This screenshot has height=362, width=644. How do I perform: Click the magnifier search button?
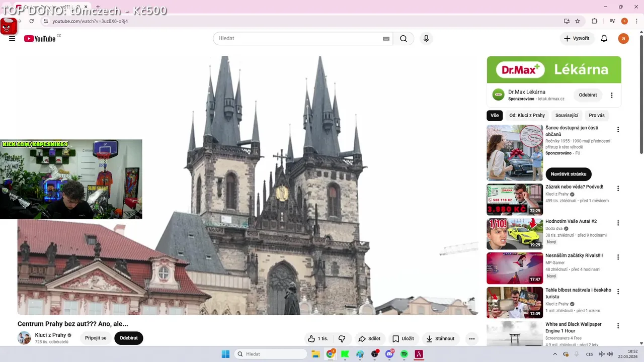[x=404, y=39]
